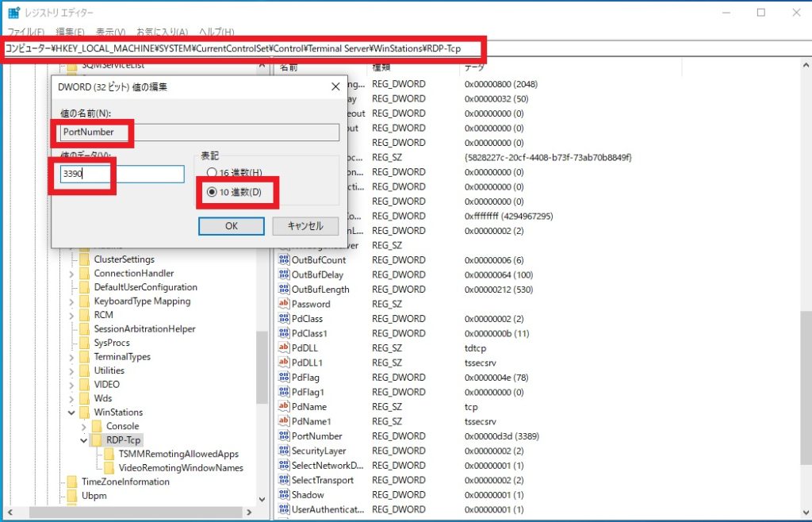The width and height of the screenshot is (812, 522).
Task: Open the お気に入り(A) menu
Action: point(162,33)
